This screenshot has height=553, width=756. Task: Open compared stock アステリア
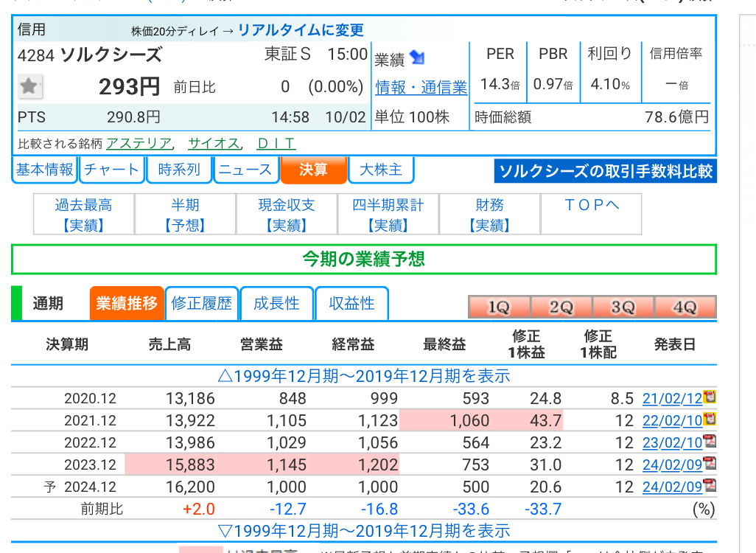click(x=139, y=143)
